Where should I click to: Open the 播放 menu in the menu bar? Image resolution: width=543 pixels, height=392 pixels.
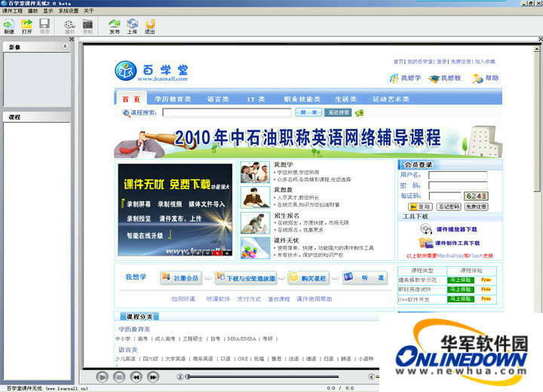33,11
